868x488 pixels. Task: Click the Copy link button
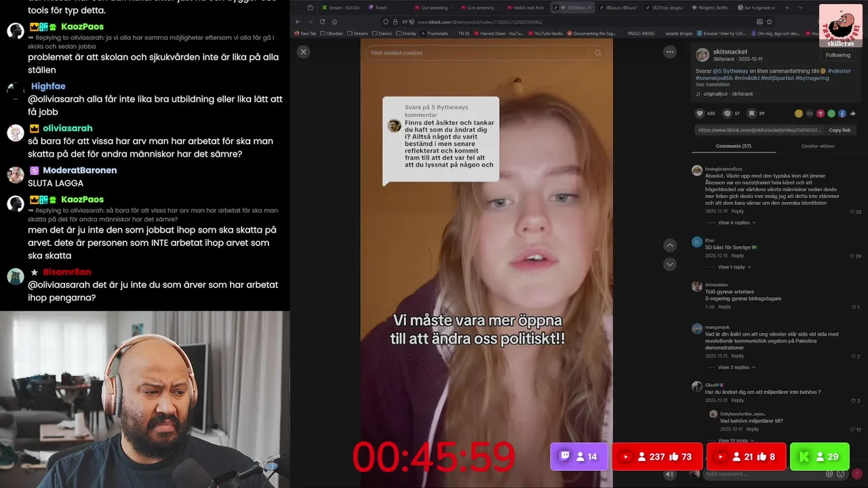tap(840, 129)
